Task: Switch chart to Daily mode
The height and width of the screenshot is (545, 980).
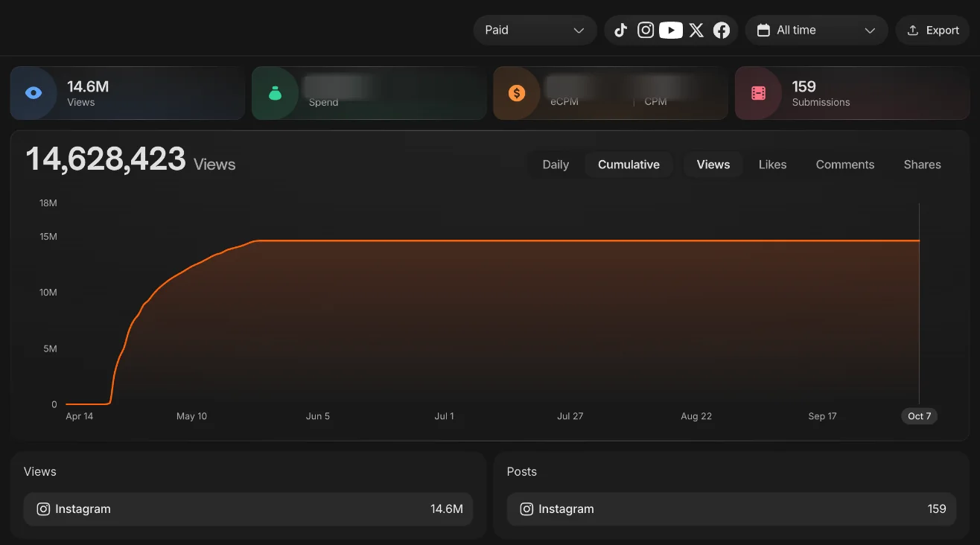Action: (x=556, y=165)
